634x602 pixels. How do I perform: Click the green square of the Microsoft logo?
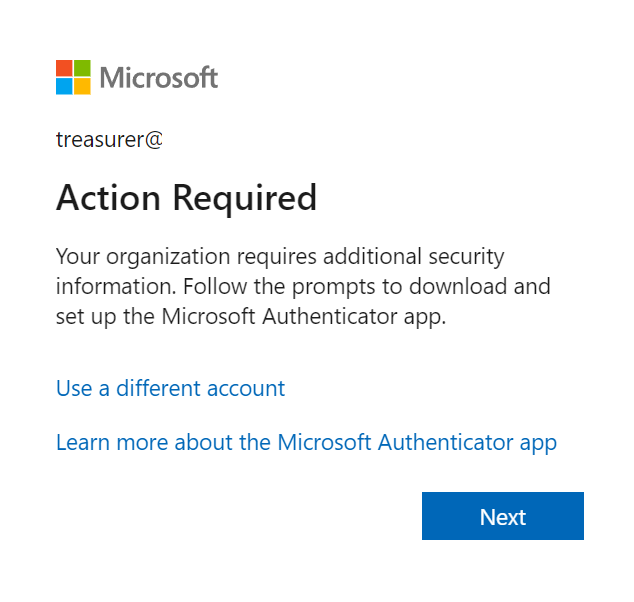pos(82,68)
